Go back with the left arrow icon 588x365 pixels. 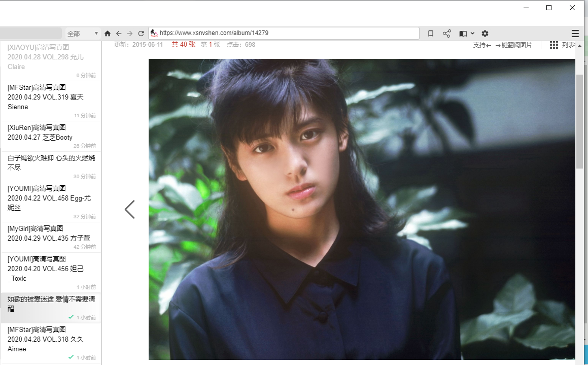point(119,34)
